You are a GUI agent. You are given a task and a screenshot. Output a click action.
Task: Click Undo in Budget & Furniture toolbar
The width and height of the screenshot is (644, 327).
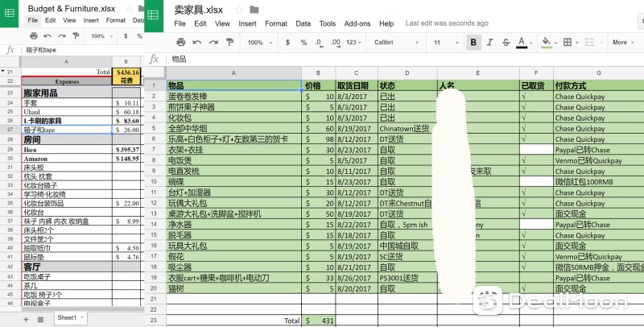(x=47, y=36)
